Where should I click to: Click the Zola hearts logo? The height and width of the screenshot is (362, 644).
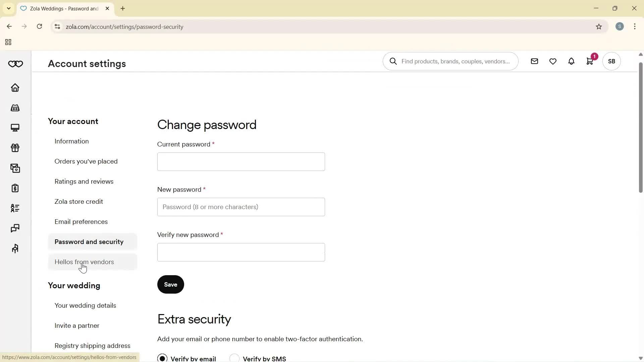15,64
